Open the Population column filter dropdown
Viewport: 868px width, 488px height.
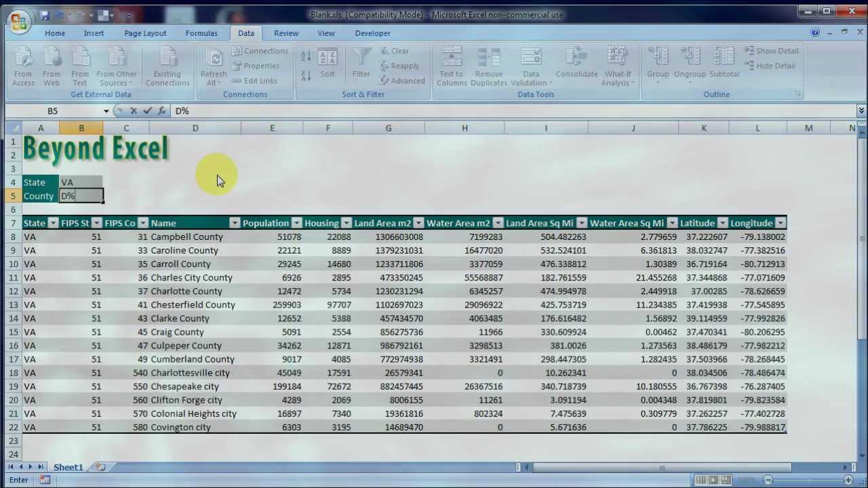(x=296, y=223)
